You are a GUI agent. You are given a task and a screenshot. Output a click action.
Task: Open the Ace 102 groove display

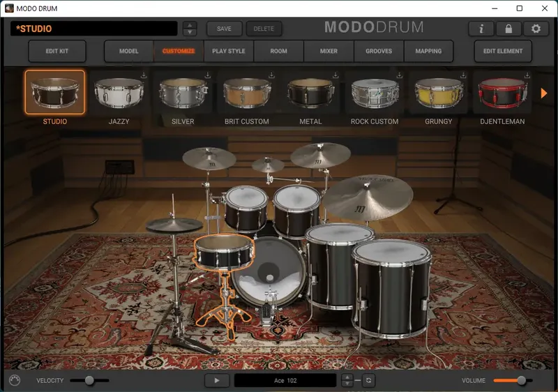pos(285,380)
